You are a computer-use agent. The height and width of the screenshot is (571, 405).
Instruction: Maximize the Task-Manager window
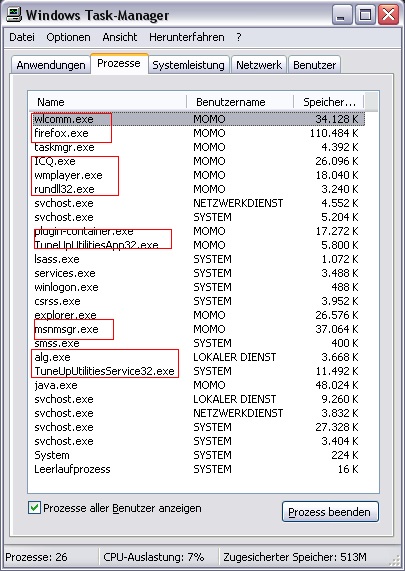(365, 15)
